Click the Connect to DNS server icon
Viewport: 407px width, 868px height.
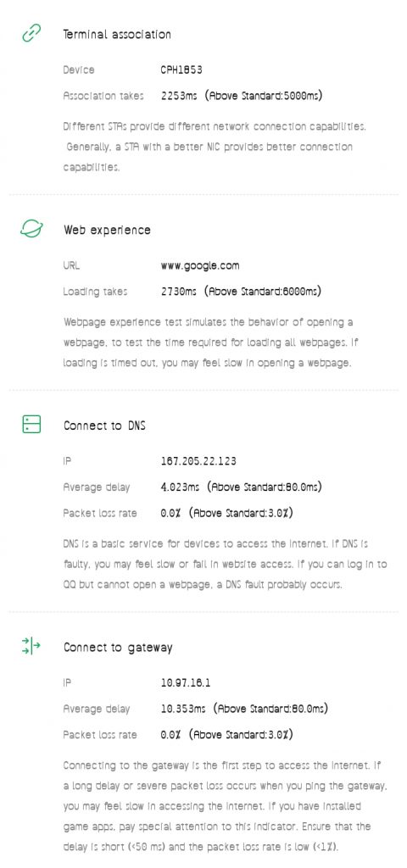31,425
